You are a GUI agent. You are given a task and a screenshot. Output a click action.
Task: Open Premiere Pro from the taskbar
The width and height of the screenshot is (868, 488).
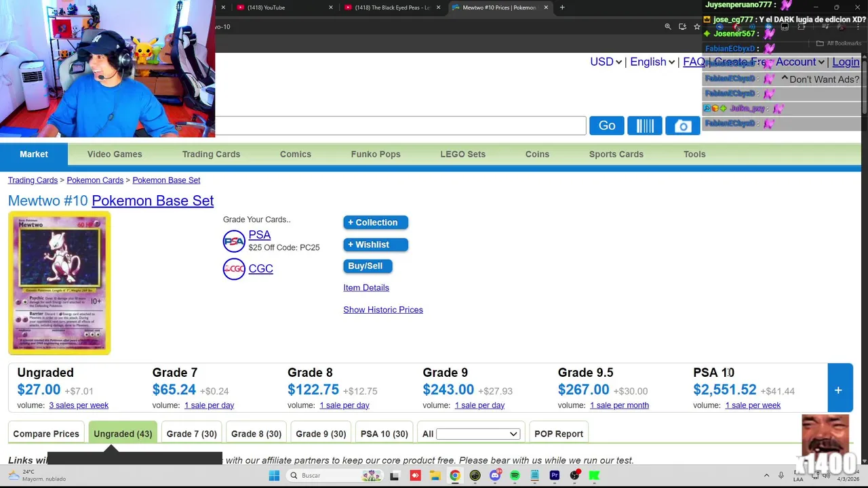tap(555, 476)
